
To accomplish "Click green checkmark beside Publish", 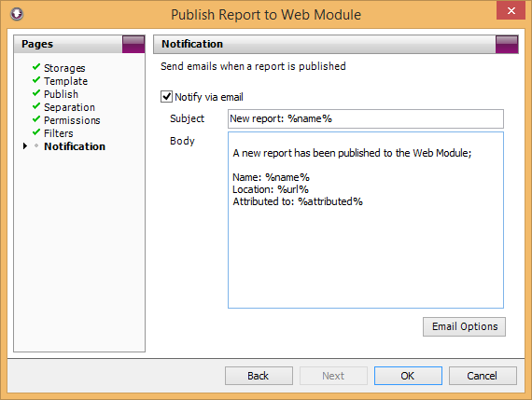I will pos(36,93).
